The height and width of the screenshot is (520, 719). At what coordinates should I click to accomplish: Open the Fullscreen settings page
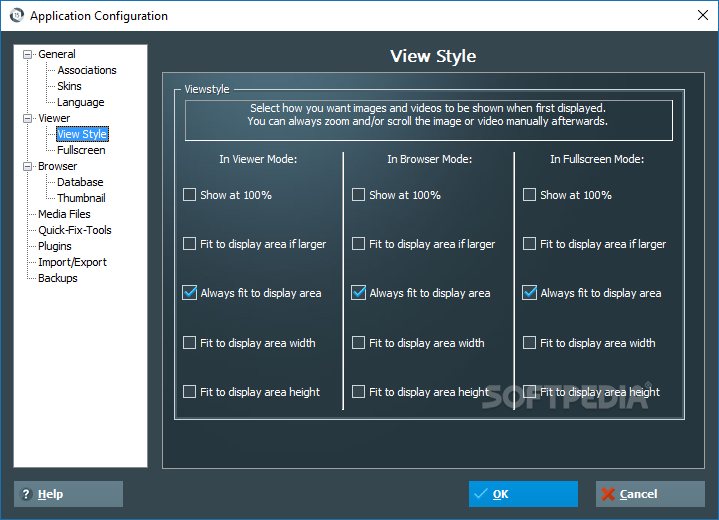81,150
